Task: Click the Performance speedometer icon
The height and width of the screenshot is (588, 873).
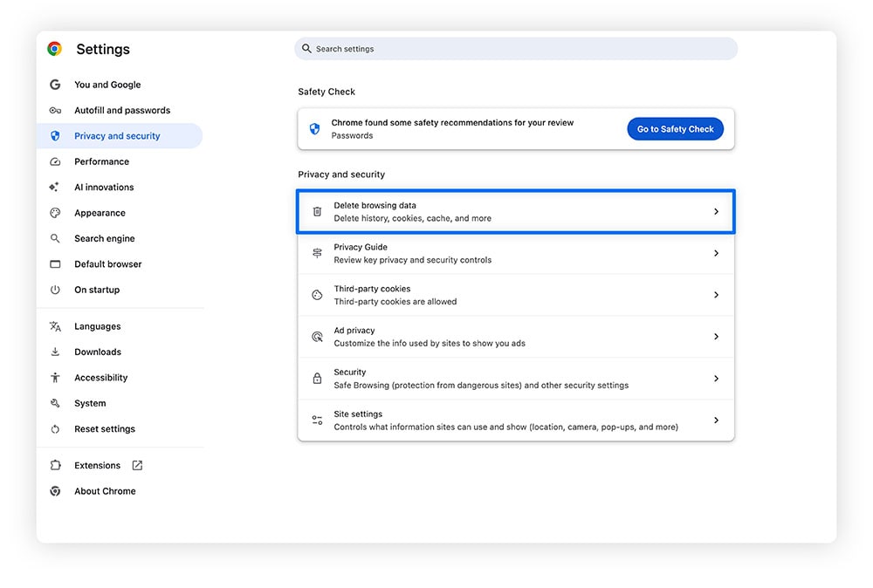Action: click(55, 161)
